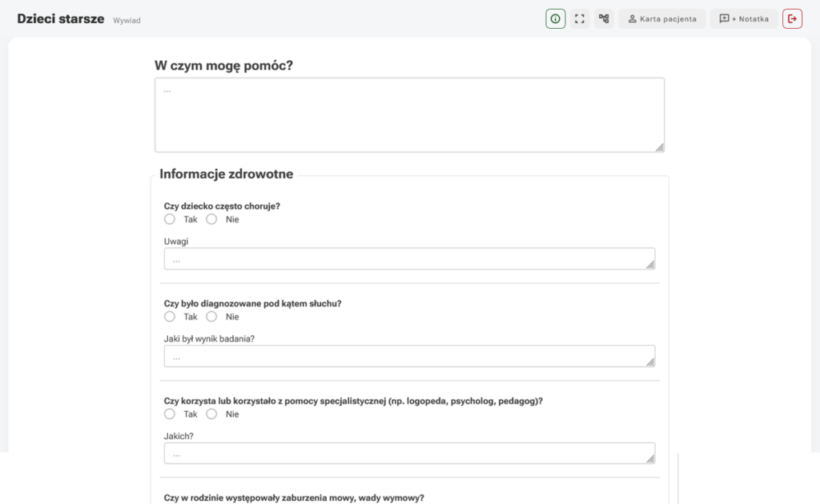This screenshot has width=820, height=504.
Task: Select Nie for Czy dziecko często choruje
Action: 211,219
